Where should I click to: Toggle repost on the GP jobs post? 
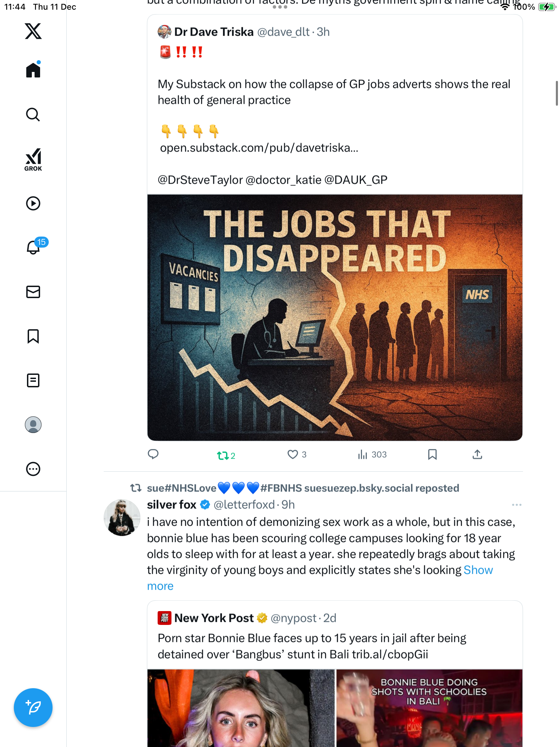[x=223, y=455]
